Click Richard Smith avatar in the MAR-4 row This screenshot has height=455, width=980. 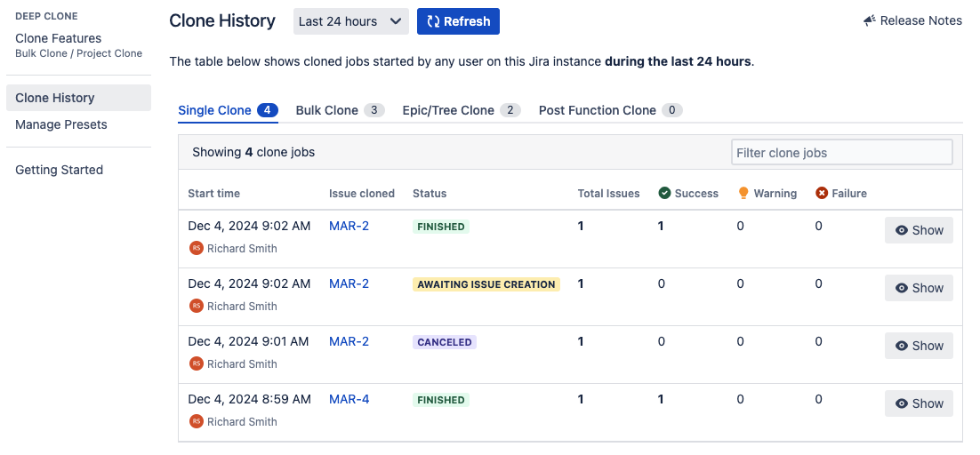[196, 422]
